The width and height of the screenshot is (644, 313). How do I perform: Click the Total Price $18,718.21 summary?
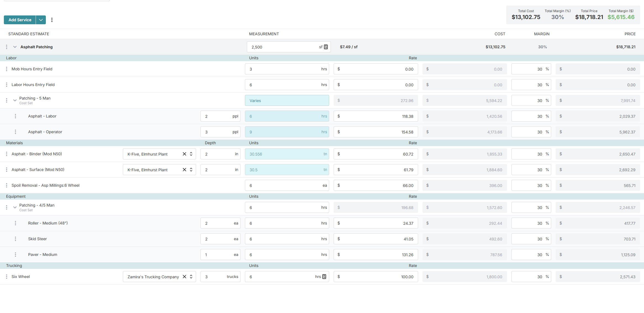tap(589, 17)
